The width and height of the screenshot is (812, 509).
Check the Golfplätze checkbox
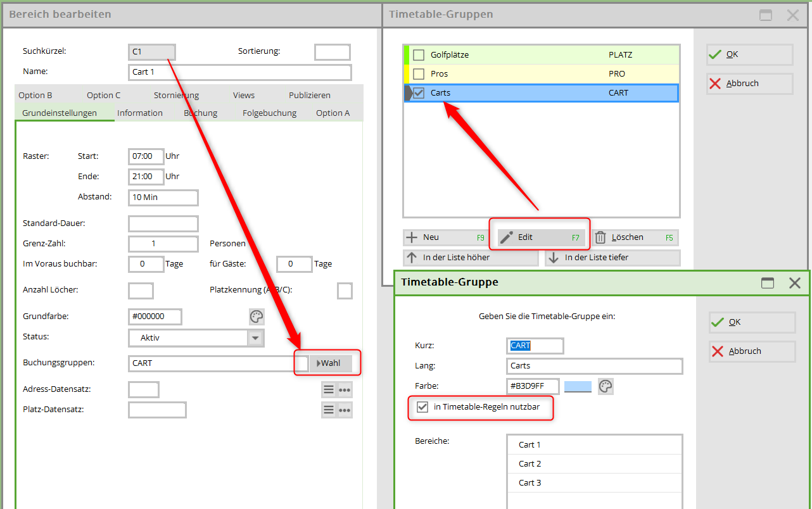pos(419,55)
